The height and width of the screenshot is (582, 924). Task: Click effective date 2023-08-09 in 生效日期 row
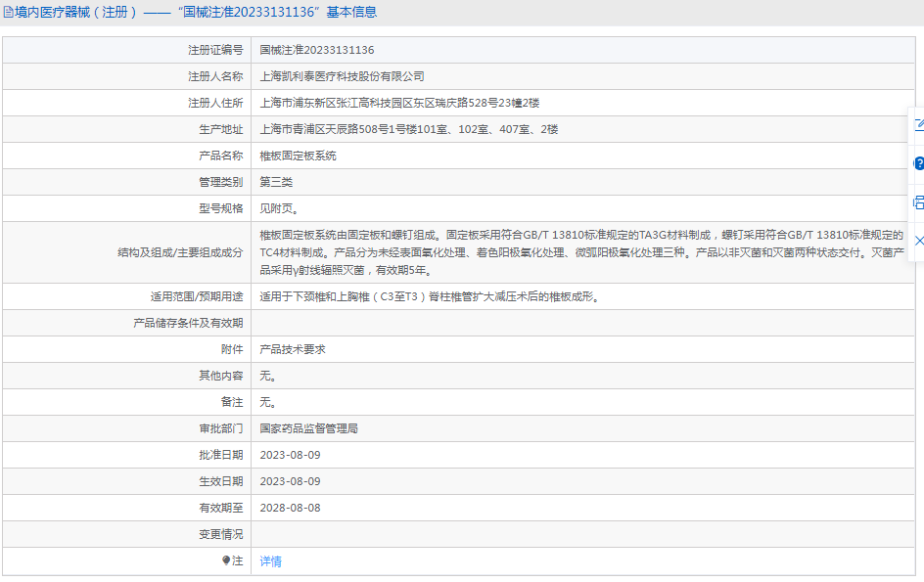click(290, 482)
